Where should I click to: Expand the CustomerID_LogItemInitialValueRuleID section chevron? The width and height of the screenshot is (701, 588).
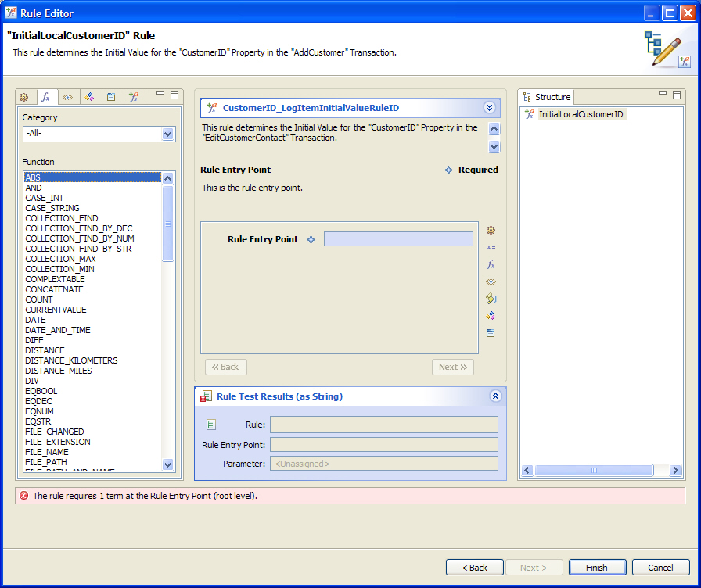tap(490, 108)
